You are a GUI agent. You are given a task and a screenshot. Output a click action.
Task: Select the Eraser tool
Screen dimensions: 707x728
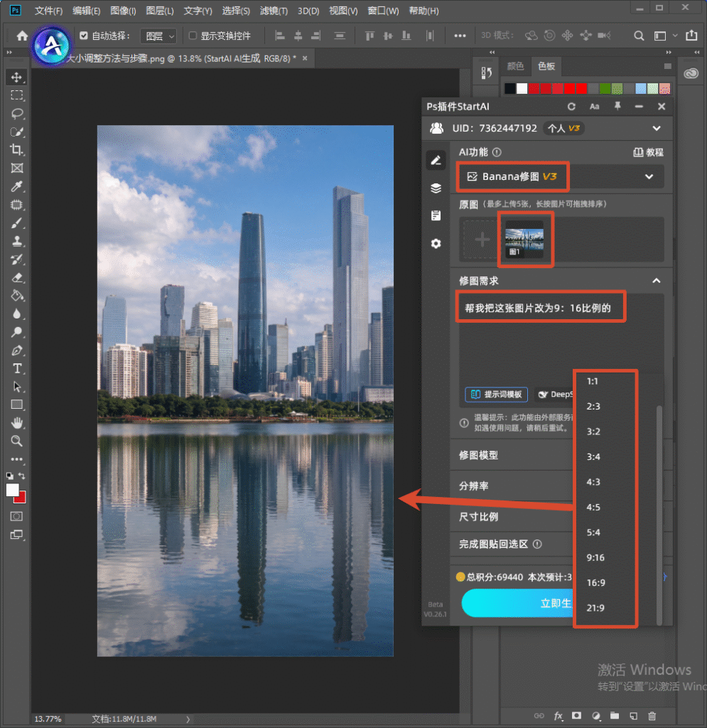point(17,278)
